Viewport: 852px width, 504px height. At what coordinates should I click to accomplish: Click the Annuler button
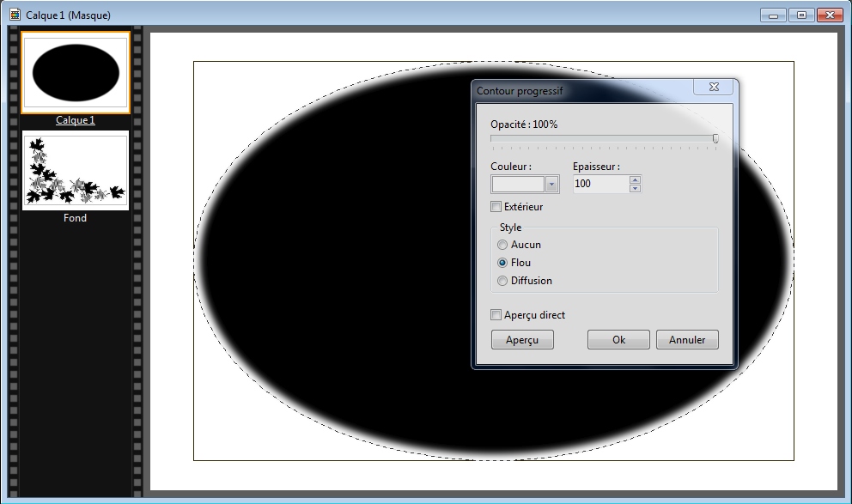687,339
